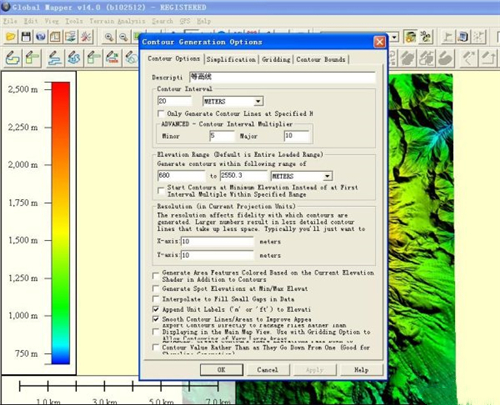The width and height of the screenshot is (500, 405).
Task: Uncheck Append Unit Labels to Elevations
Action: (x=156, y=309)
